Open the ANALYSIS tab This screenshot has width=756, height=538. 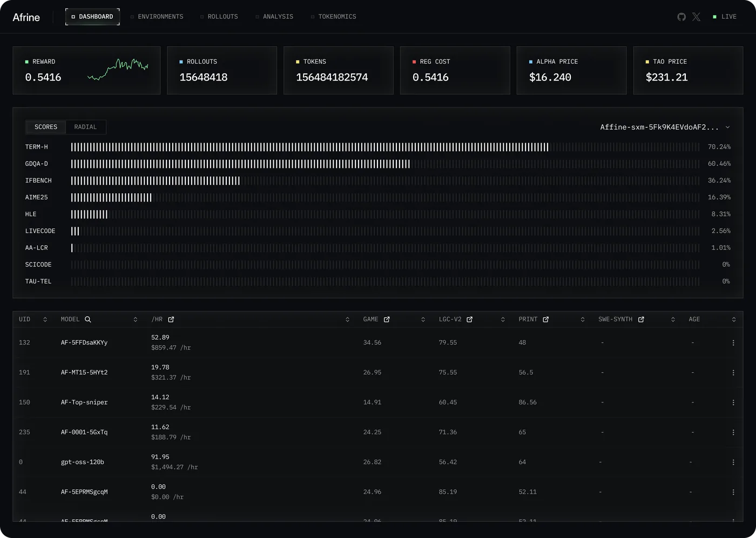click(274, 17)
